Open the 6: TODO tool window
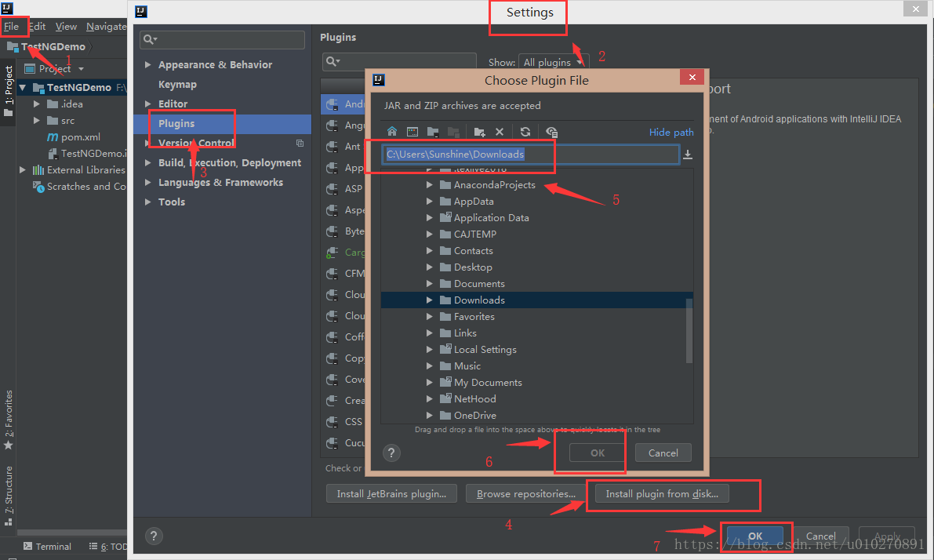This screenshot has height=560, width=934. coord(107,547)
